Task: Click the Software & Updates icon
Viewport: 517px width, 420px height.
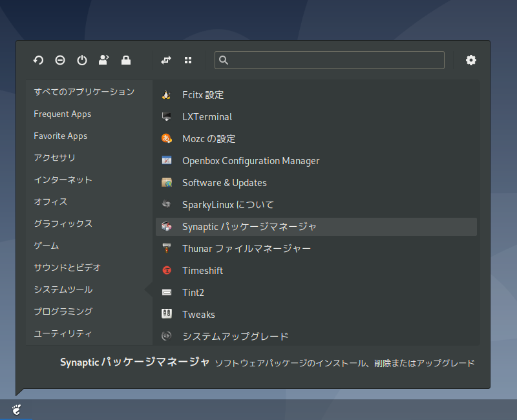Action: (167, 183)
